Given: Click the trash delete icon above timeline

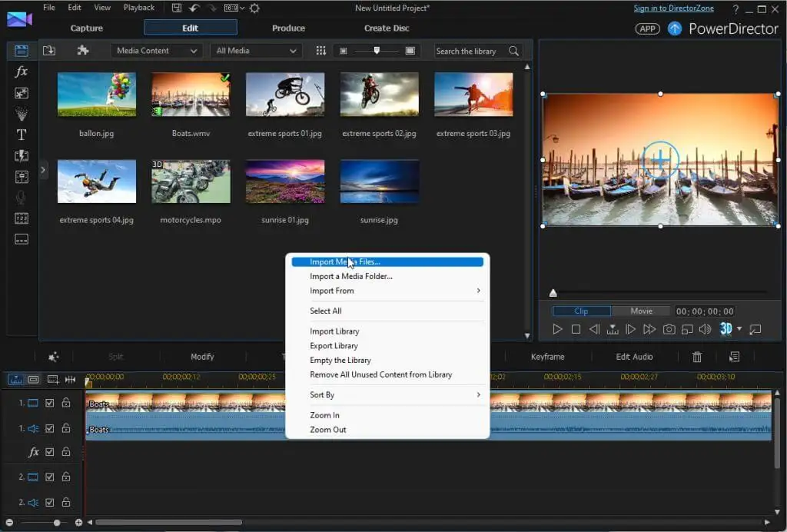Looking at the screenshot, I should [x=697, y=357].
